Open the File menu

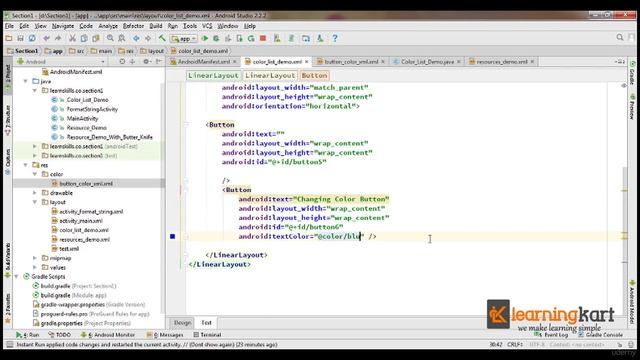(9, 26)
